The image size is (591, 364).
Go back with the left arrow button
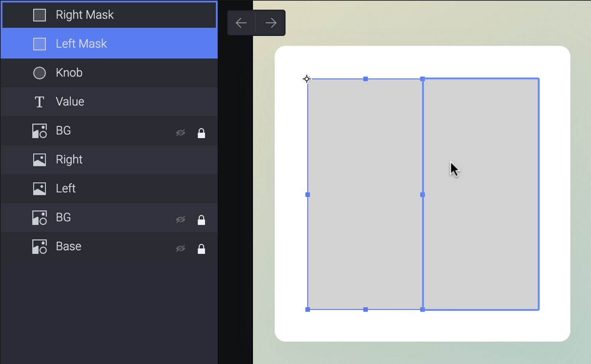(x=241, y=23)
